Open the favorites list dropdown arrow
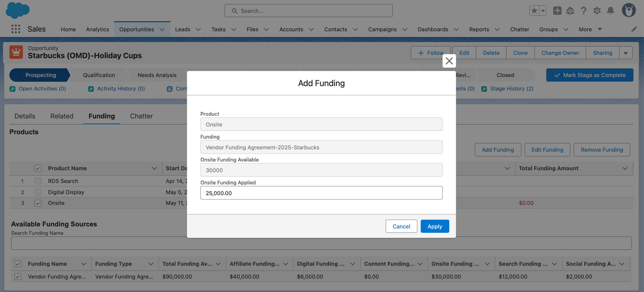The width and height of the screenshot is (644, 292). 543,11
